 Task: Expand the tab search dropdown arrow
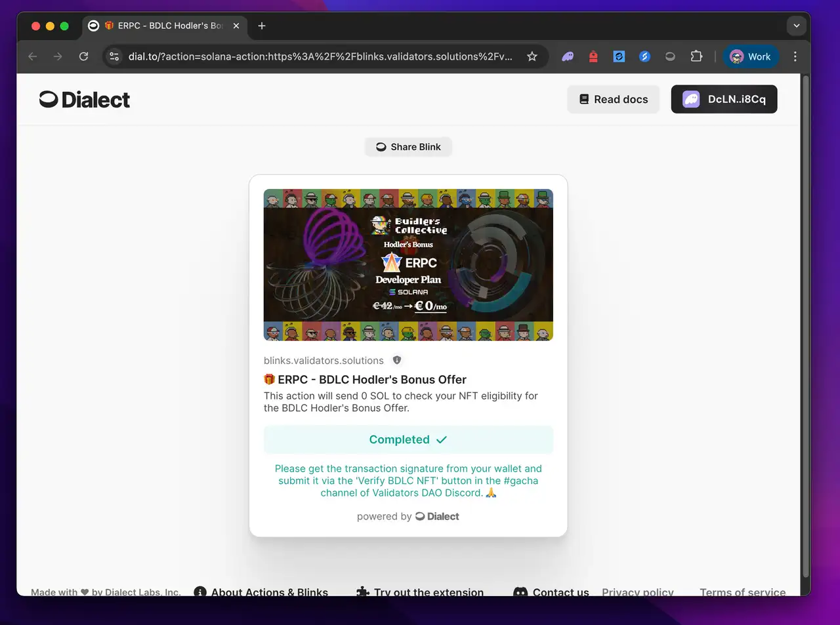[x=796, y=26]
